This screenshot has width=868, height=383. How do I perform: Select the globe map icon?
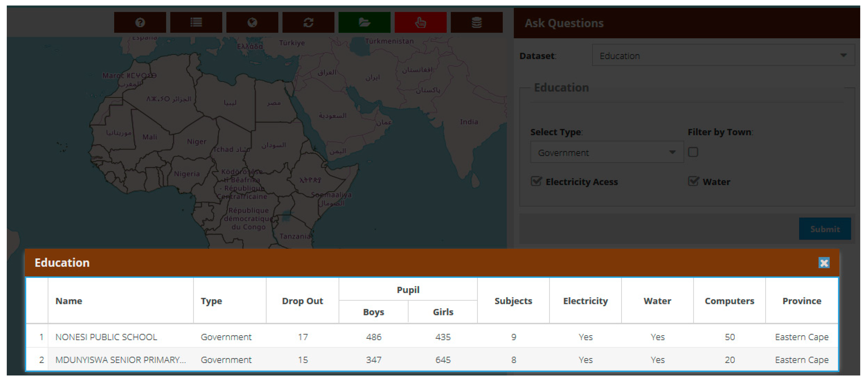pos(252,23)
